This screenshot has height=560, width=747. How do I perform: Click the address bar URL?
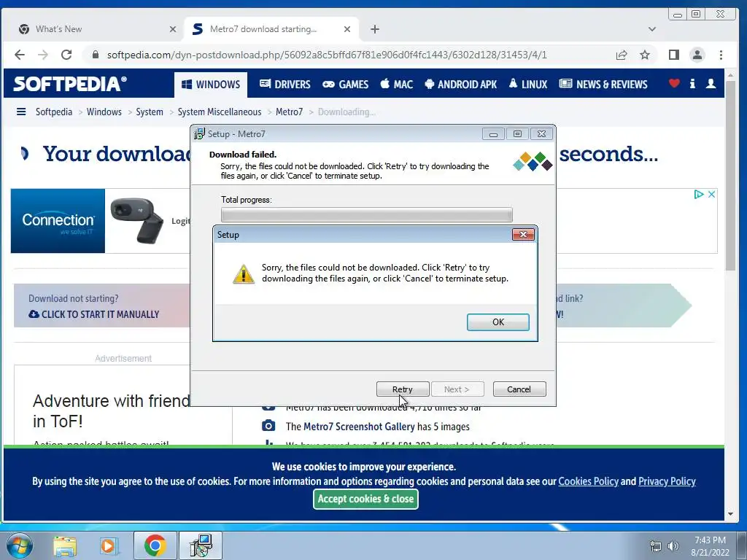(327, 55)
